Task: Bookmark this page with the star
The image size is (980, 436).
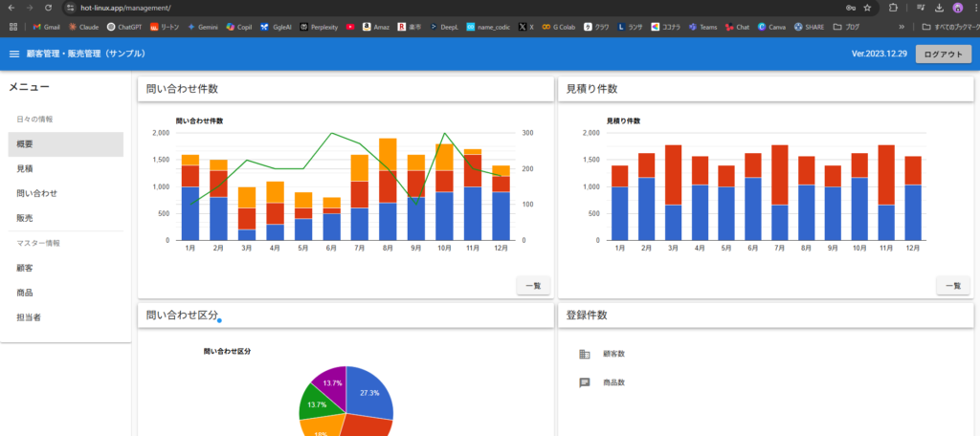Action: point(867,8)
